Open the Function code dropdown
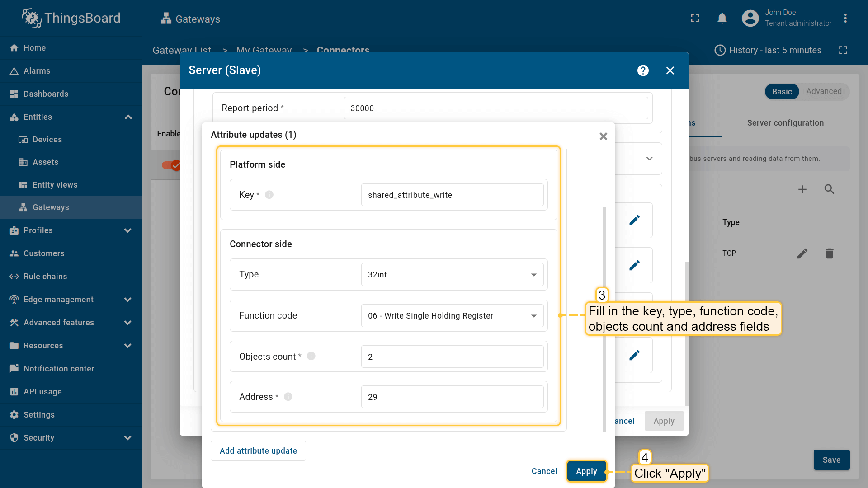This screenshot has height=488, width=868. click(x=452, y=316)
